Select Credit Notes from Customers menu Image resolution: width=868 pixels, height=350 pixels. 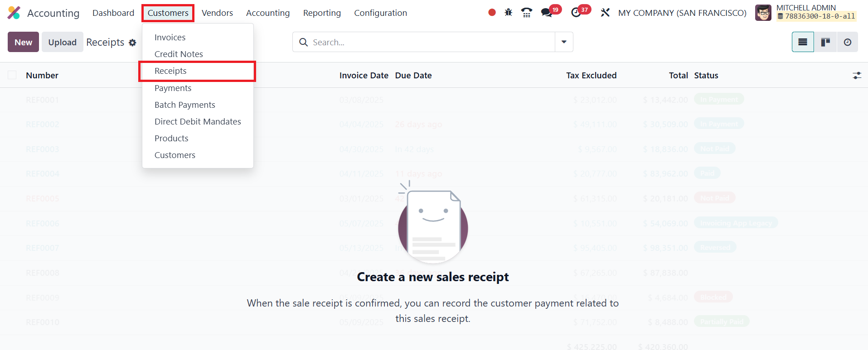pyautogui.click(x=179, y=54)
